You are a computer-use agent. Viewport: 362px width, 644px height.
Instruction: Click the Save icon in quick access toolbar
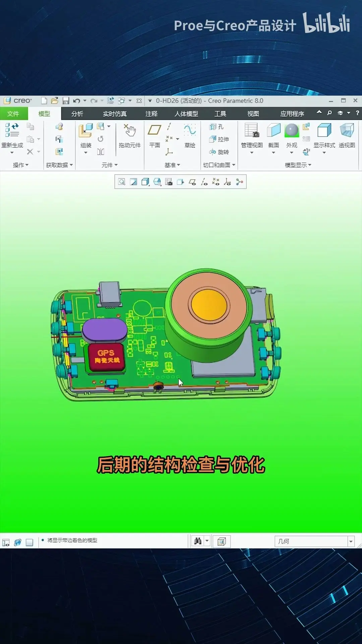[x=66, y=101]
